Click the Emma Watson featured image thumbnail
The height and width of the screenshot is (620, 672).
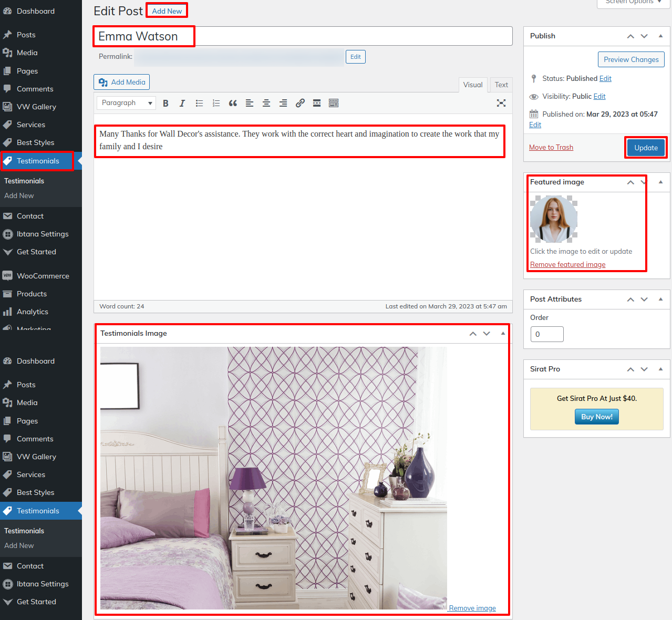click(554, 219)
